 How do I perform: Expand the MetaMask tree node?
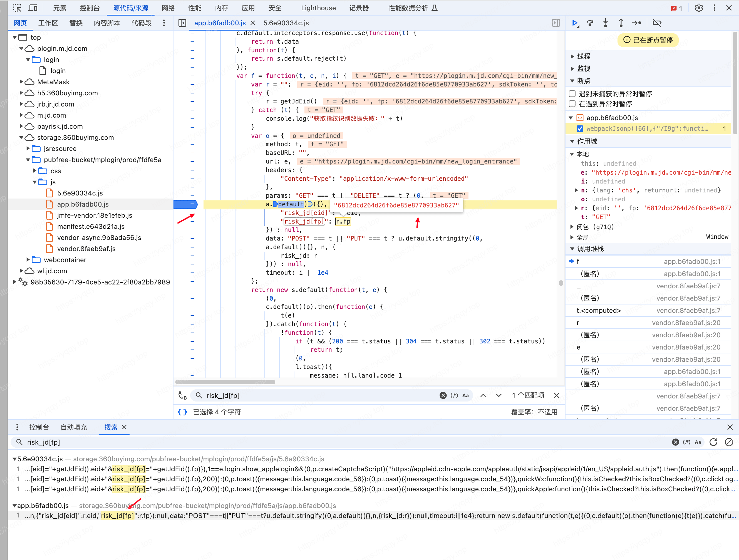coord(21,81)
